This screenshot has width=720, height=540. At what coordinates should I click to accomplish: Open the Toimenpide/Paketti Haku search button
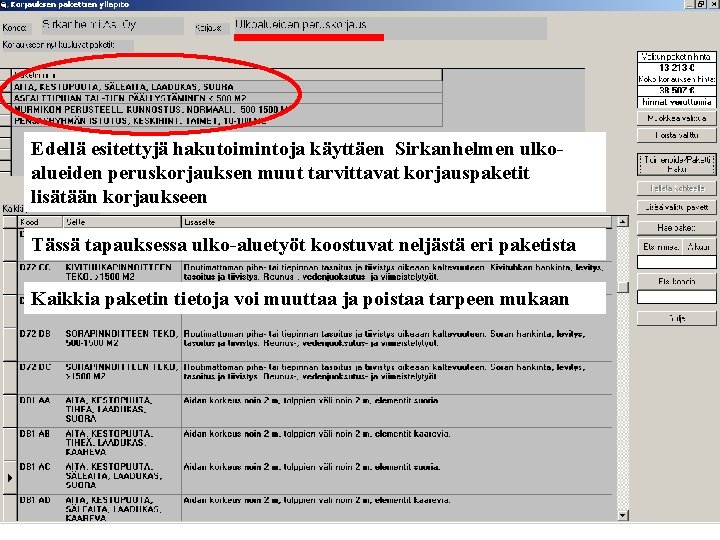[x=676, y=164]
